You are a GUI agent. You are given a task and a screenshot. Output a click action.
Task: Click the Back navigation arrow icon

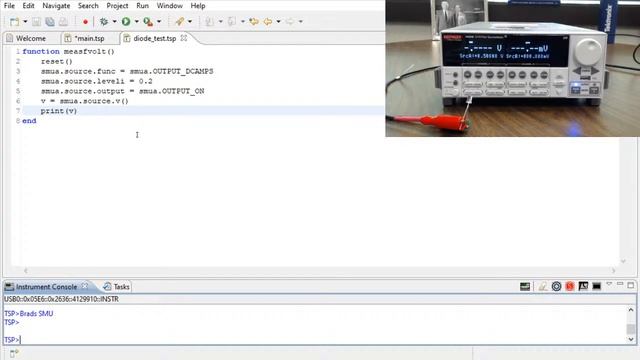[268, 22]
